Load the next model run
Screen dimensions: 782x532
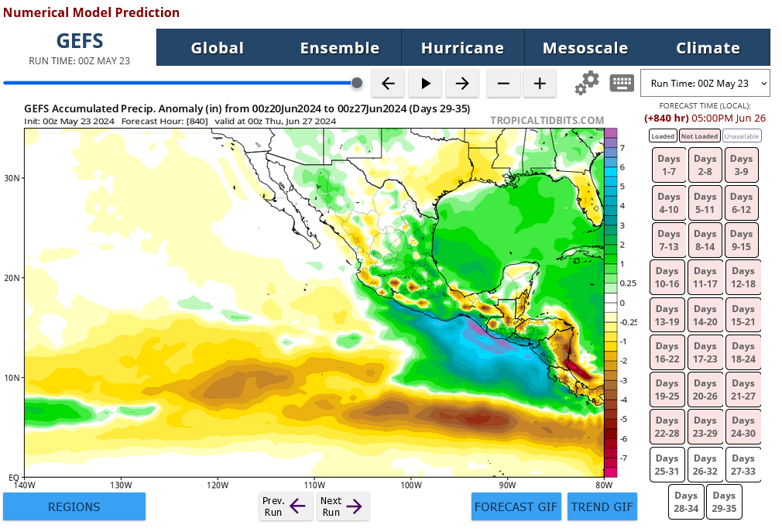click(343, 506)
